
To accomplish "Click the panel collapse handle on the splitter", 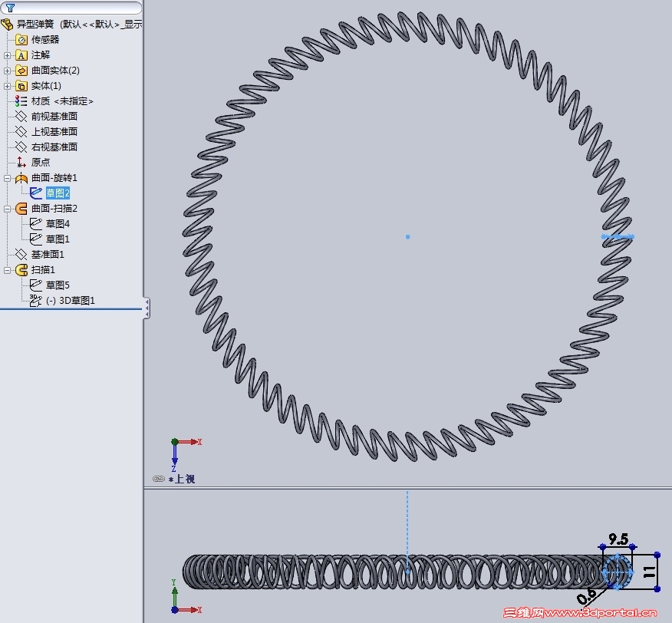I will coord(147,308).
